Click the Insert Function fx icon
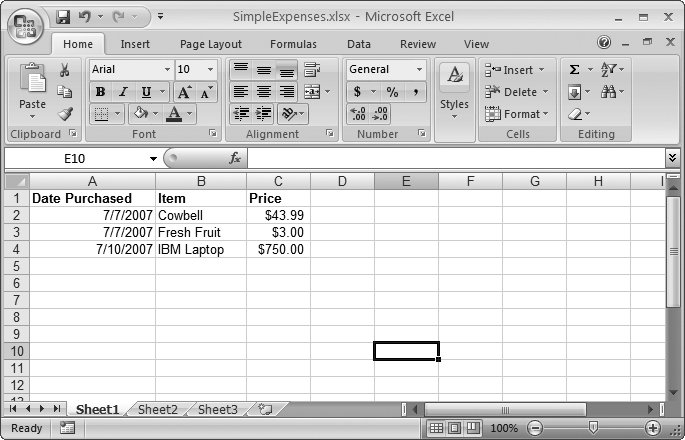This screenshot has width=685, height=440. (235, 158)
